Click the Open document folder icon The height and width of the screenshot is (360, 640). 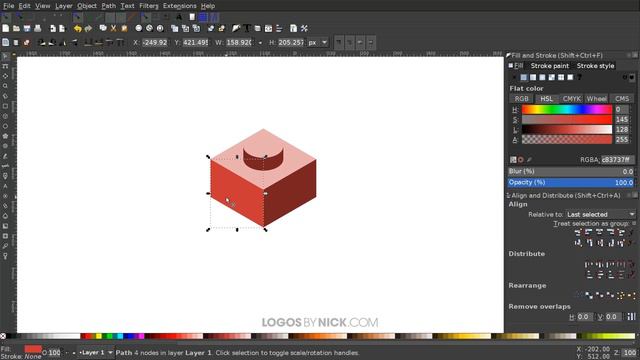[16, 28]
